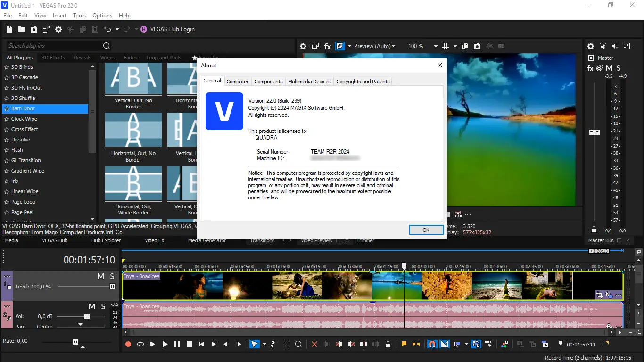Open Master Bus properties gear icon
The image size is (644, 362).
[591, 46]
